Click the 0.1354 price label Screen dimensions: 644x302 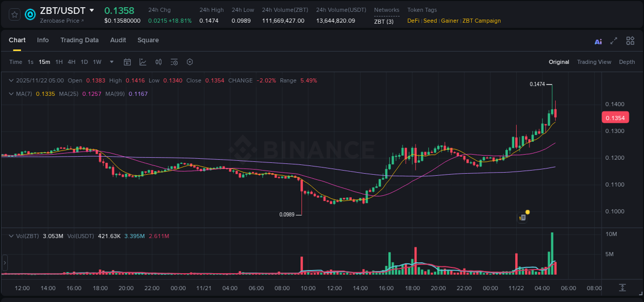click(x=615, y=118)
